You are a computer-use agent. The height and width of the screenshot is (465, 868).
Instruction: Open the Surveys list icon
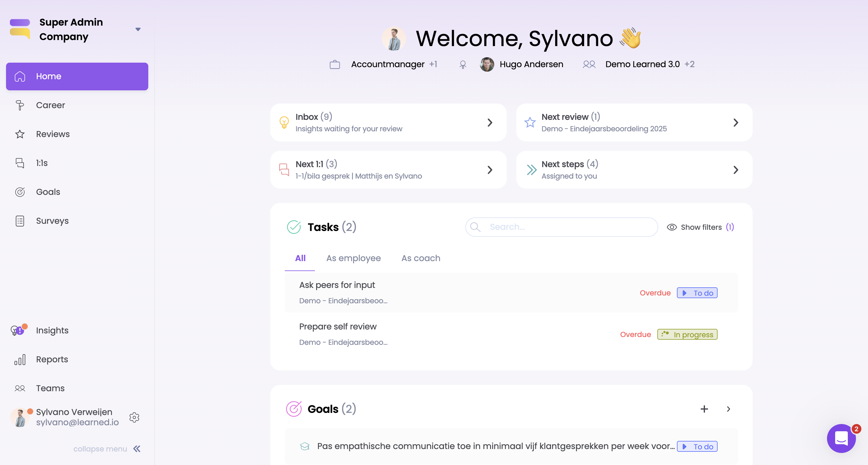20,221
